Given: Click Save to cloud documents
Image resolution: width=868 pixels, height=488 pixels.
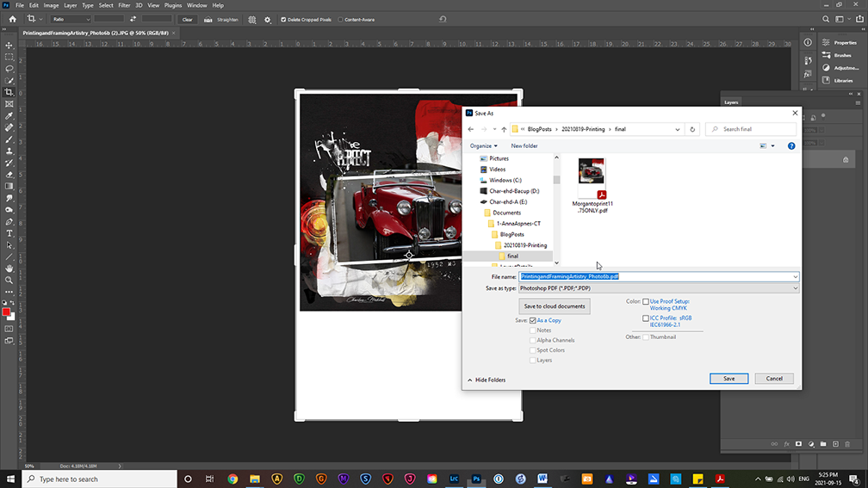Looking at the screenshot, I should pyautogui.click(x=555, y=306).
